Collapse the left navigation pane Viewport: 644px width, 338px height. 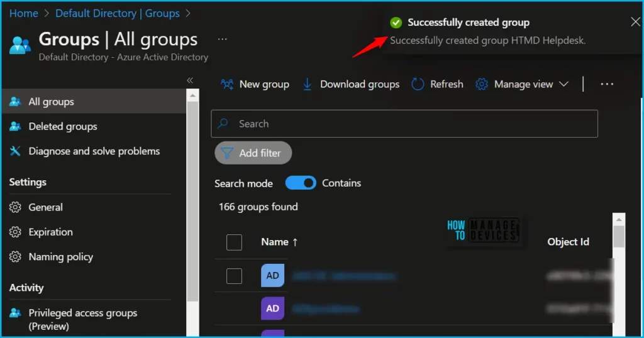coord(190,80)
